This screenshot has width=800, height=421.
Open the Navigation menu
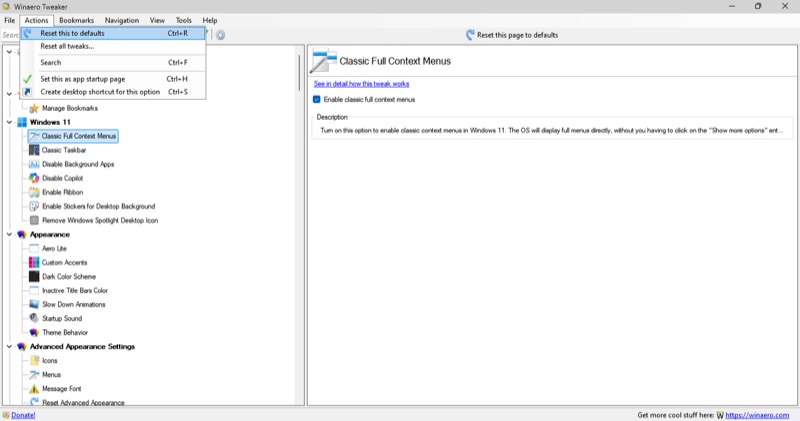tap(122, 20)
